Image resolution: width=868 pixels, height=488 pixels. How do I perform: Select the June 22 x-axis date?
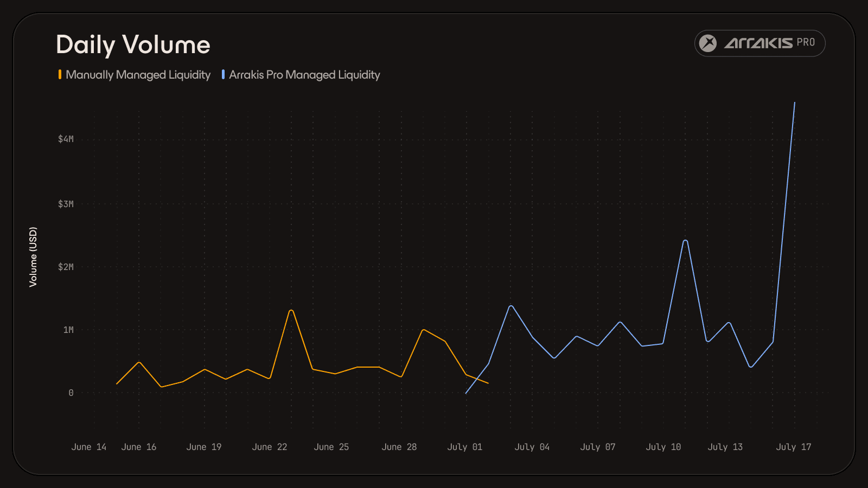(x=270, y=447)
